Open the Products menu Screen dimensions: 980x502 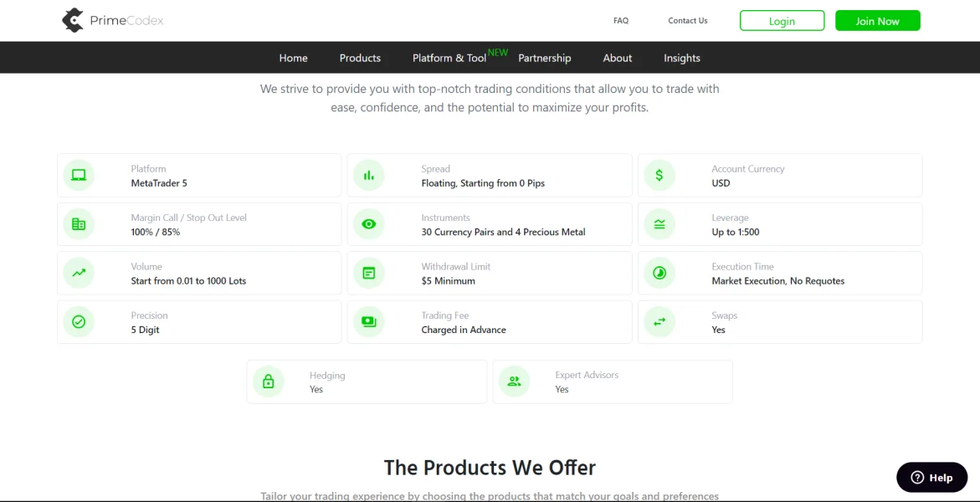coord(360,58)
